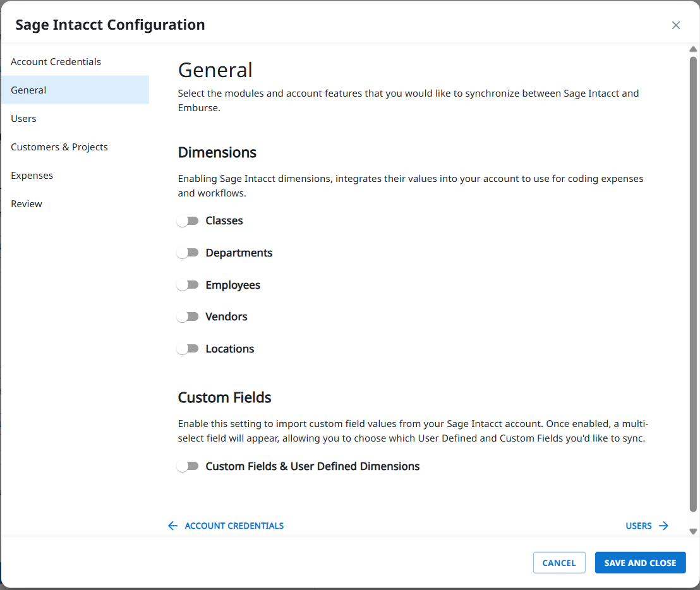
Task: Navigate forward using the USERS link
Action: click(639, 526)
